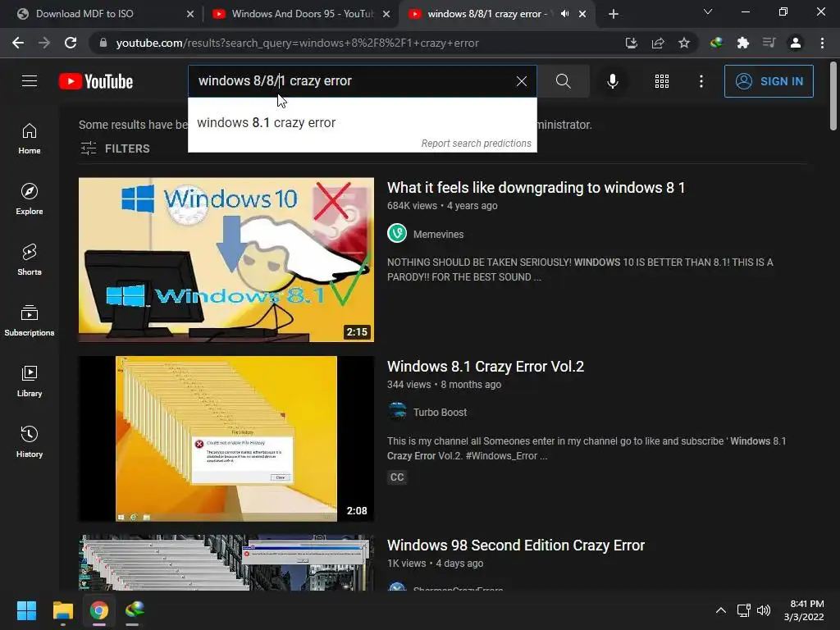Visit the Memevines channel
840x630 pixels.
(438, 234)
